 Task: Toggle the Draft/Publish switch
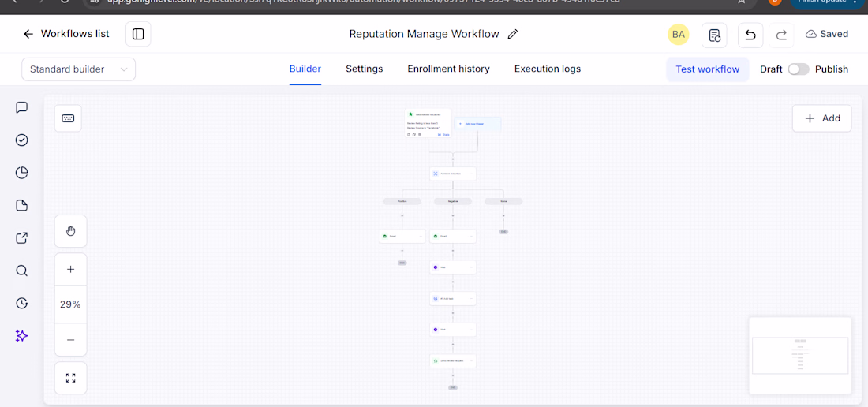coord(799,69)
